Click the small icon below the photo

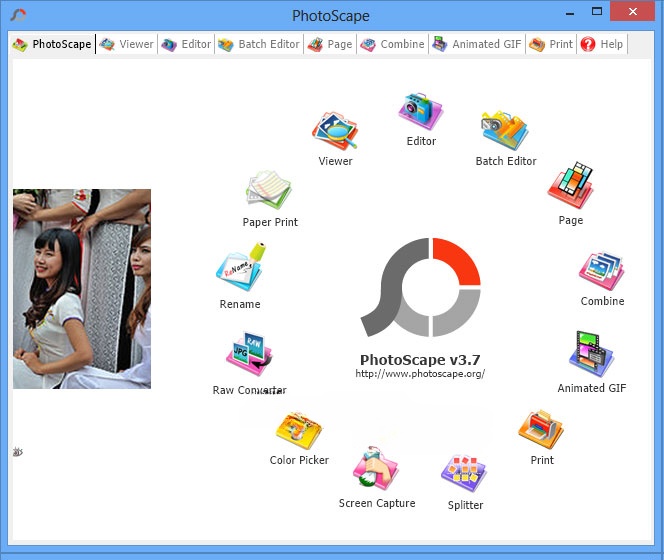(x=17, y=452)
